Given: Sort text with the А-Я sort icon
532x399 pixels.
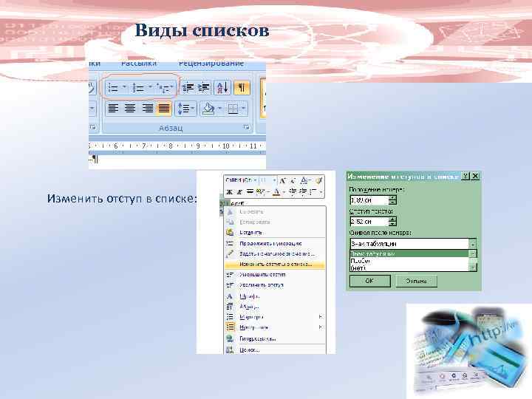Looking at the screenshot, I should pyautogui.click(x=222, y=88).
